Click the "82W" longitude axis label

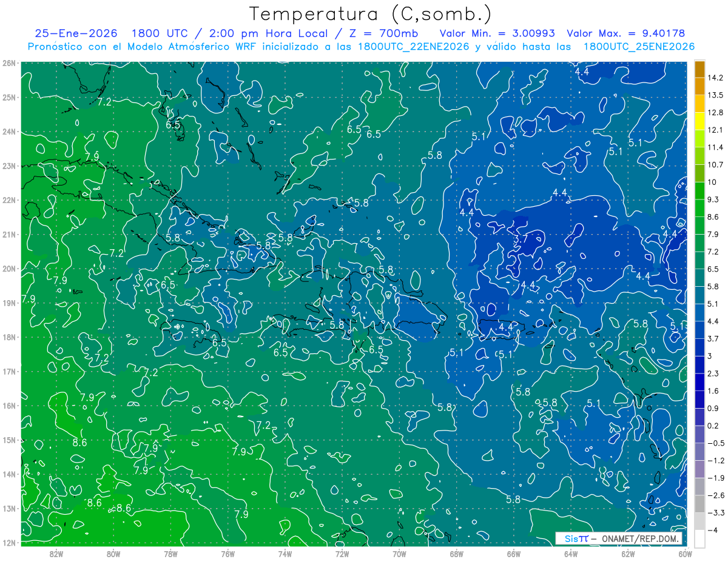coord(56,554)
